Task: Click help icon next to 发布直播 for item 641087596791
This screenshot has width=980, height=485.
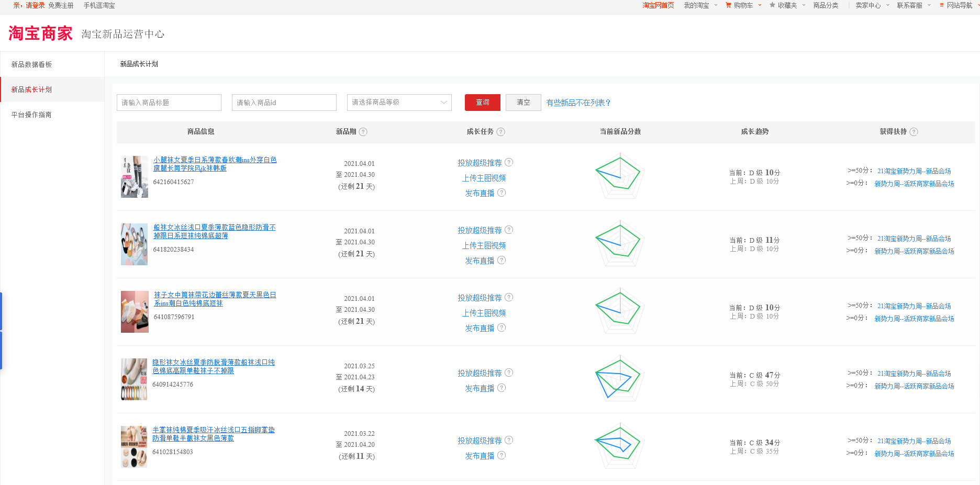Action: point(502,328)
